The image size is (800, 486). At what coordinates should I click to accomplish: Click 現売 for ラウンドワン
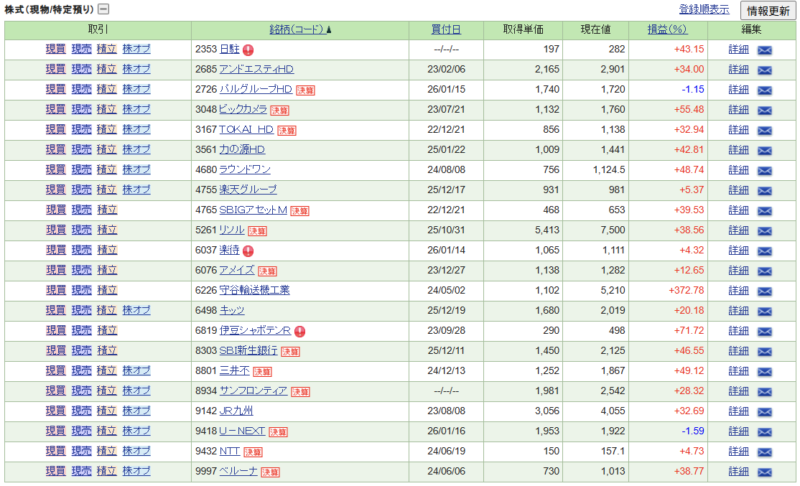pyautogui.click(x=81, y=170)
